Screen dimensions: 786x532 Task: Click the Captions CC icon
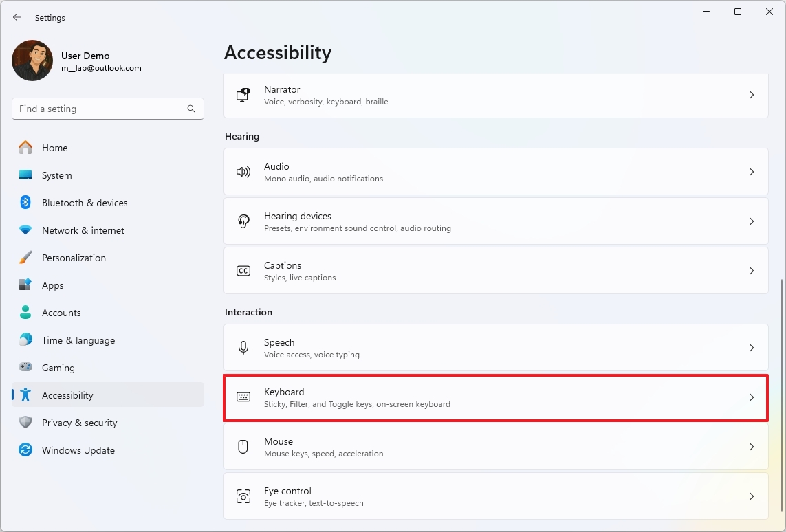point(243,271)
